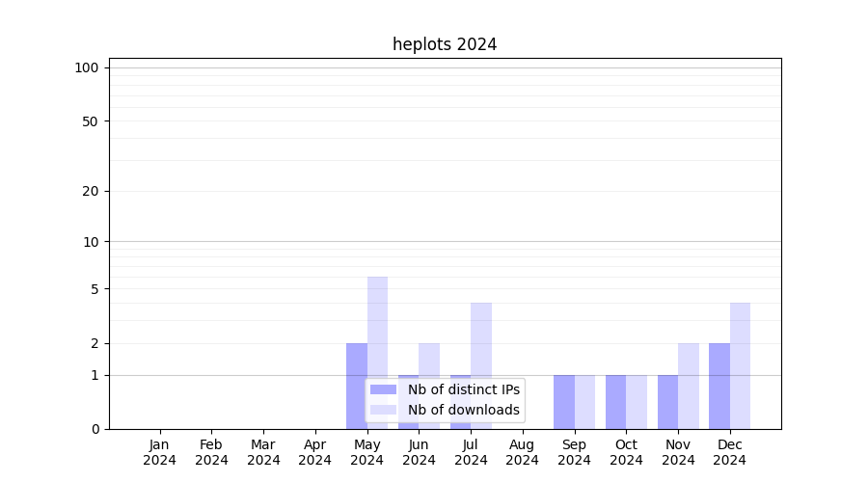
Task: Click the 'Jan 2024' x-axis label
Action: tap(160, 452)
